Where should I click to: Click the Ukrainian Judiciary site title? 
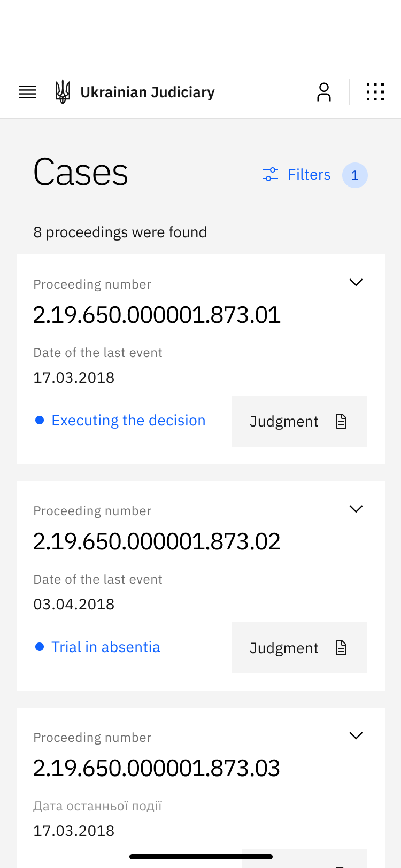click(x=148, y=92)
